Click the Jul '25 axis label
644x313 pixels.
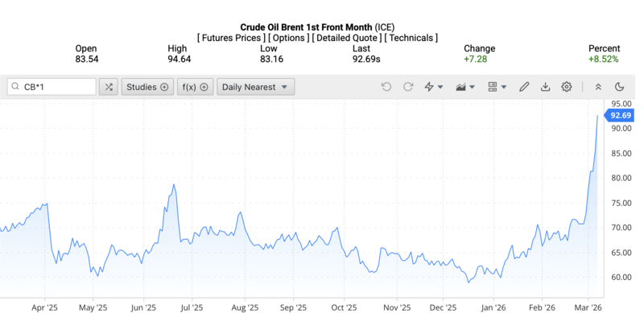coord(192,307)
